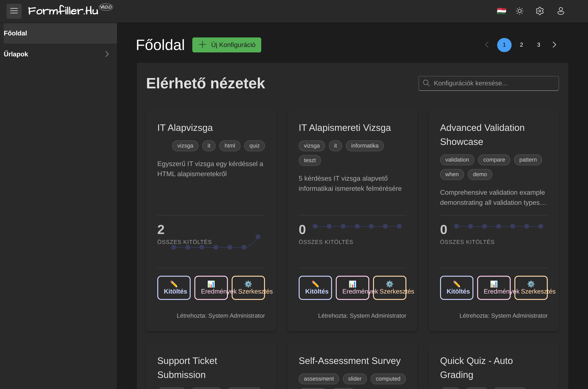Open the user account profile icon
The height and width of the screenshot is (389, 588).
pos(561,11)
